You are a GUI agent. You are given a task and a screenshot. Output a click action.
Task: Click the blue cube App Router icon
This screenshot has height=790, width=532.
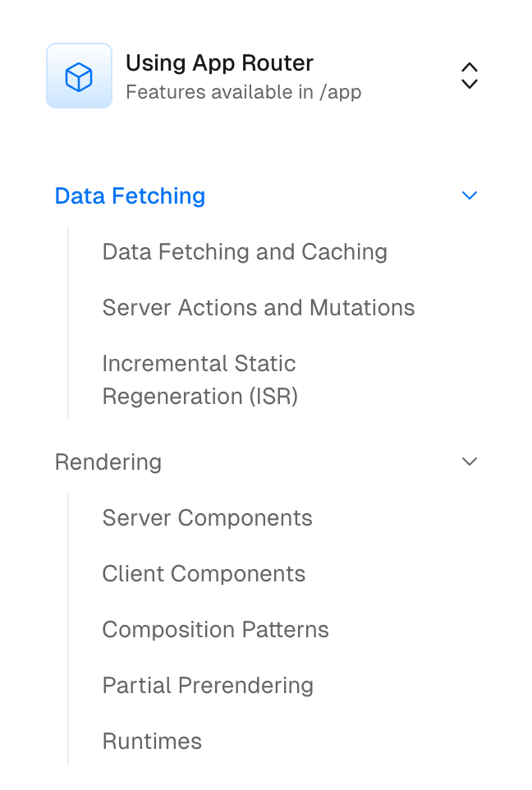[79, 76]
